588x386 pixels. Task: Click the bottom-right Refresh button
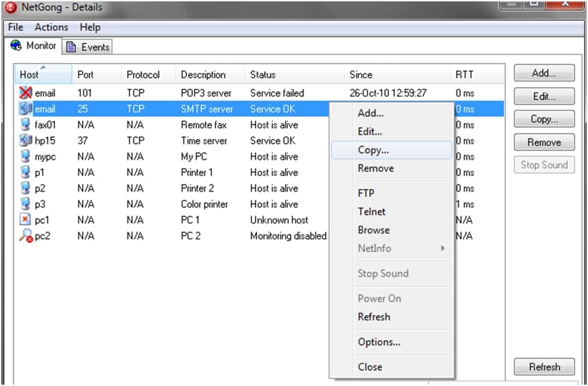544,367
